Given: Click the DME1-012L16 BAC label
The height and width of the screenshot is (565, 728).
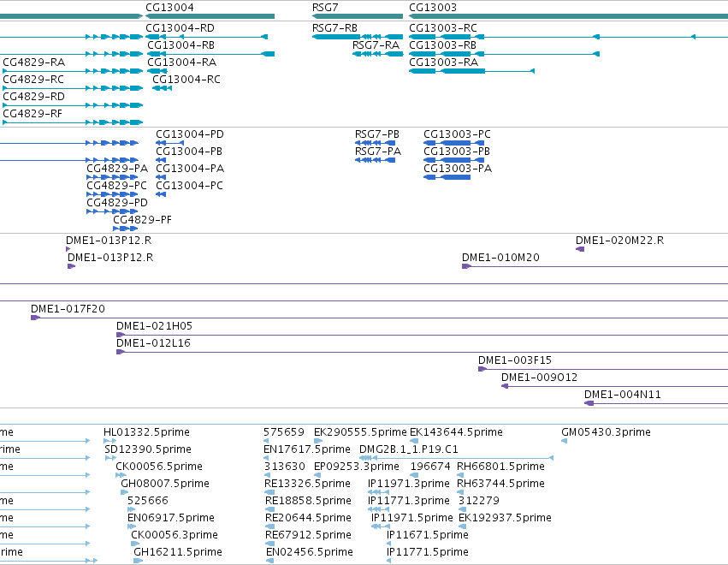Looking at the screenshot, I should click(153, 343).
